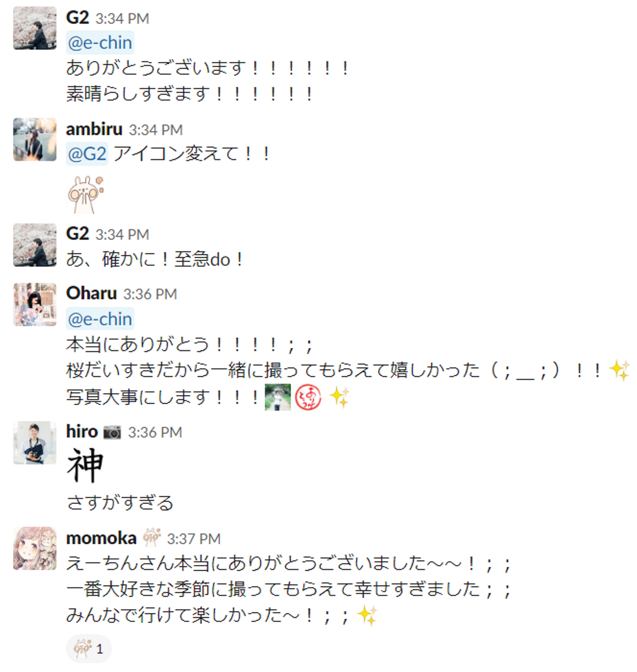Click the sparkles emoji ending momoka's message
Image resolution: width=637 pixels, height=672 pixels.
coord(367,615)
